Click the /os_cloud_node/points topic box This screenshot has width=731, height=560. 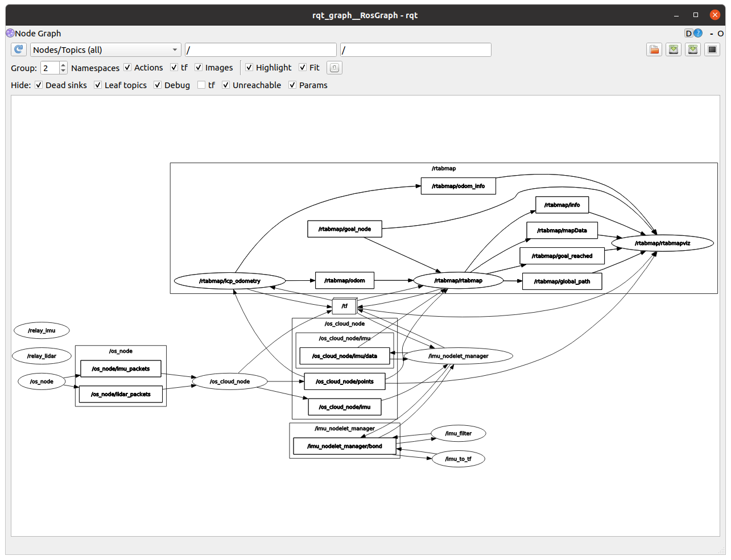pos(344,381)
